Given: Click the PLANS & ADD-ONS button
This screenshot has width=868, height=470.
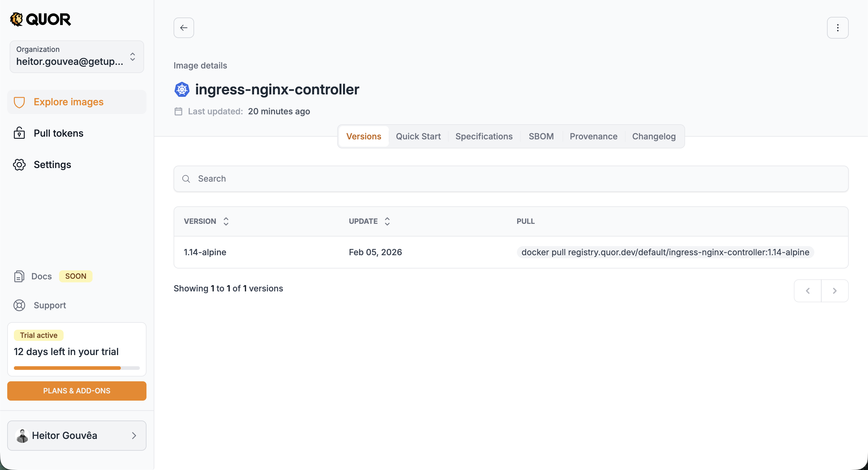Looking at the screenshot, I should pyautogui.click(x=77, y=391).
